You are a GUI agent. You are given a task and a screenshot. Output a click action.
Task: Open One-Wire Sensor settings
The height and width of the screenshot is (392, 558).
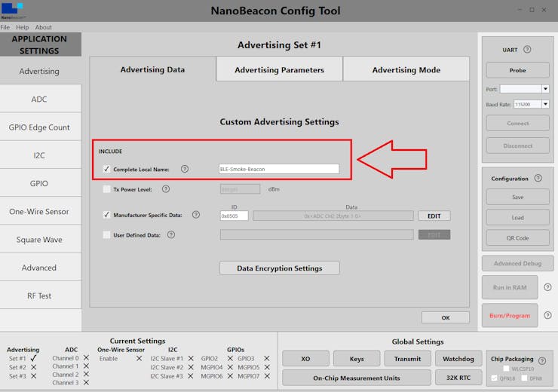point(40,212)
